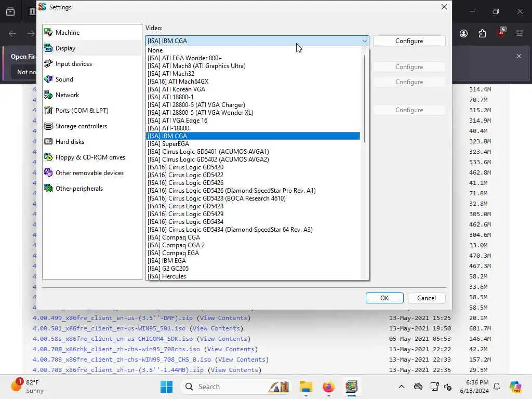This screenshot has width=532, height=399.
Task: Open the Machine settings category icon
Action: 48,32
